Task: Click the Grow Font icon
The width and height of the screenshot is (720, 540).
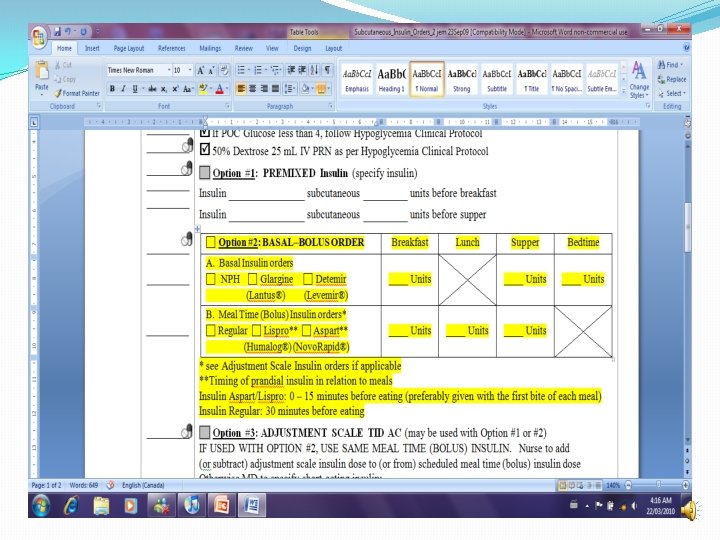Action: 200,70
